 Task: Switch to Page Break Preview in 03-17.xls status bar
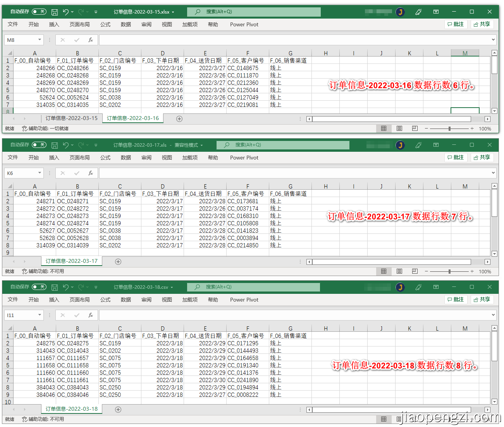pos(415,271)
